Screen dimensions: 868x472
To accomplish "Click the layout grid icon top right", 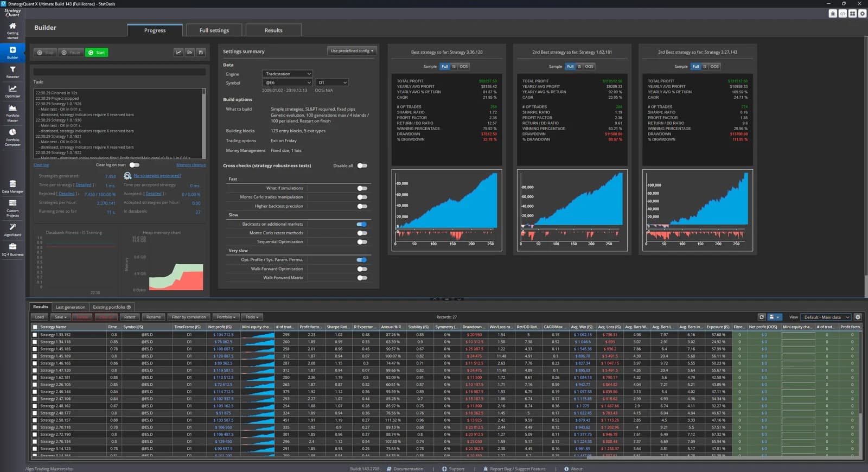I will (852, 14).
